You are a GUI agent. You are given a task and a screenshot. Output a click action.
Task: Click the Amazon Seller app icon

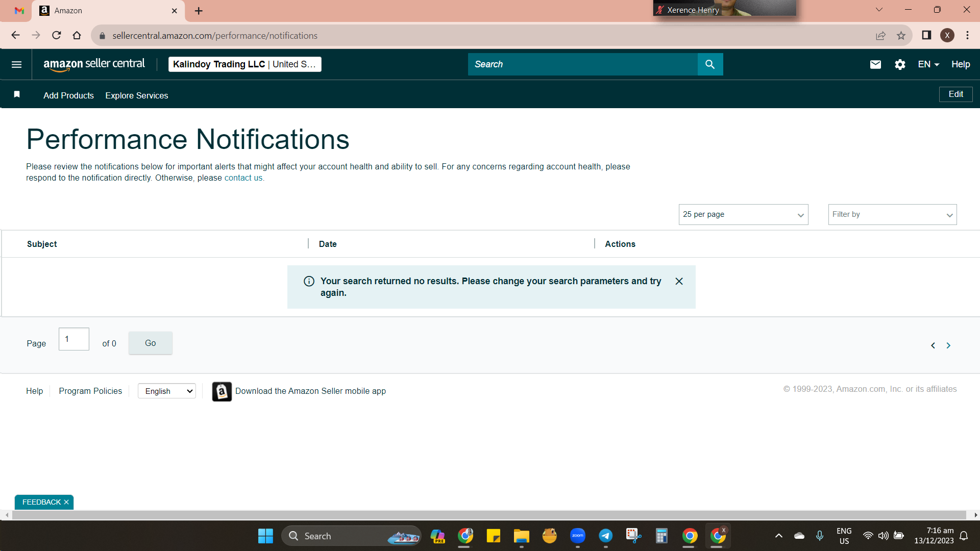coord(222,391)
